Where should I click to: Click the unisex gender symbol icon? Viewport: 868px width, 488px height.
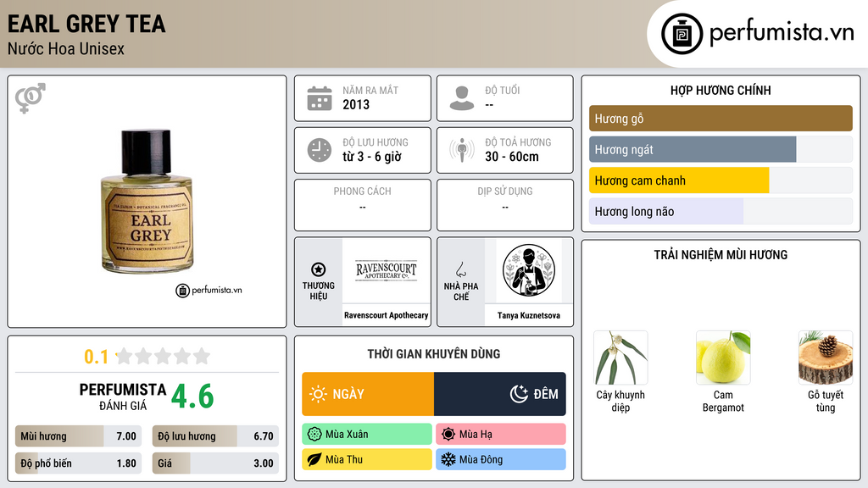[31, 98]
